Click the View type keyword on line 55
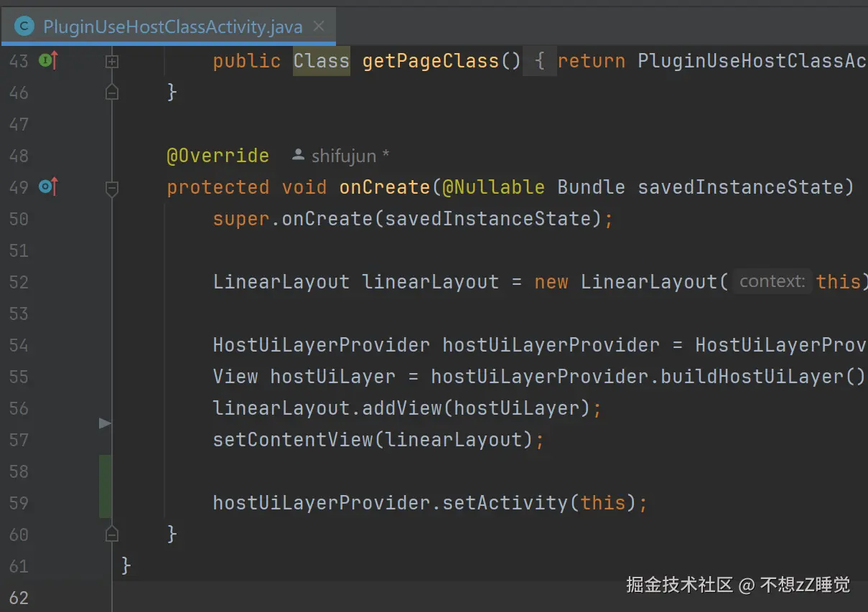Viewport: 868px width, 612px height. 235,377
